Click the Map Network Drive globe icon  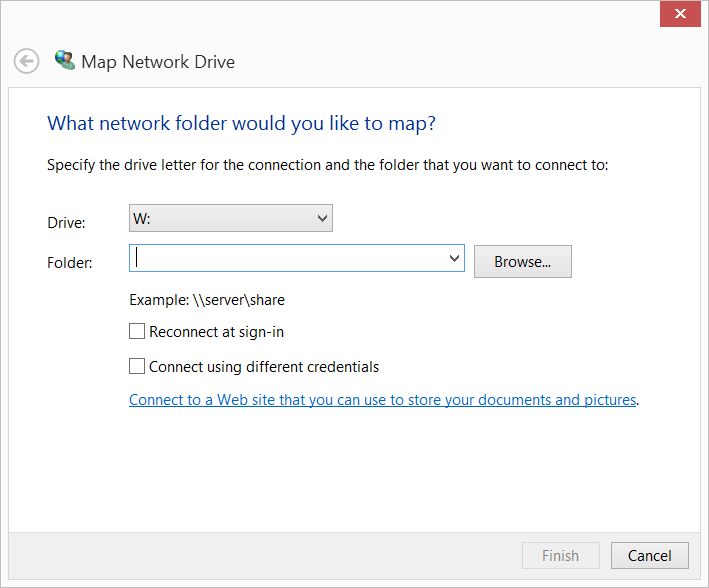pyautogui.click(x=65, y=61)
